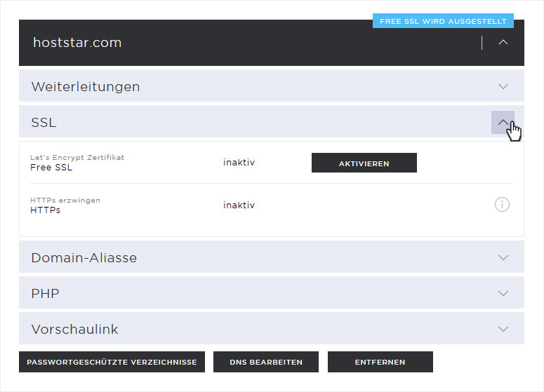Viewport: 544px width, 392px height.
Task: Click the Weiterleitungen heading text
Action: tap(86, 87)
